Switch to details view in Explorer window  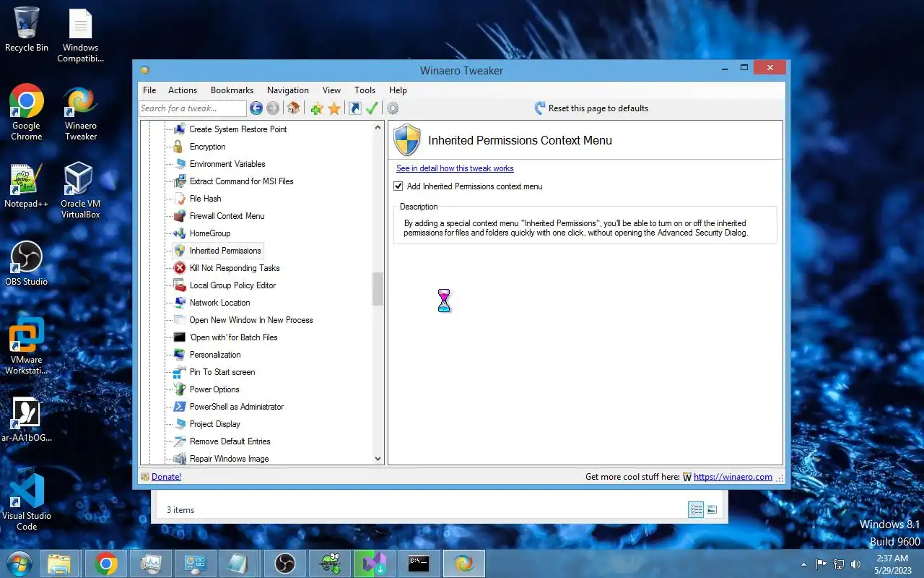696,510
